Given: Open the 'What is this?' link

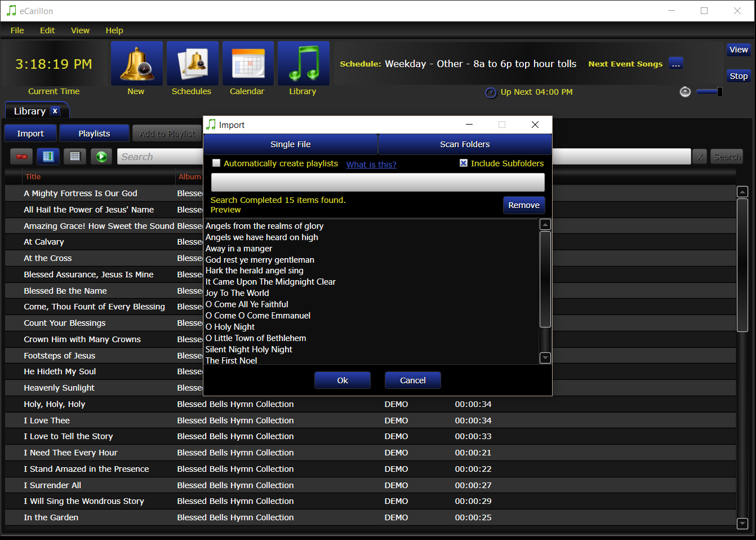Looking at the screenshot, I should point(371,165).
